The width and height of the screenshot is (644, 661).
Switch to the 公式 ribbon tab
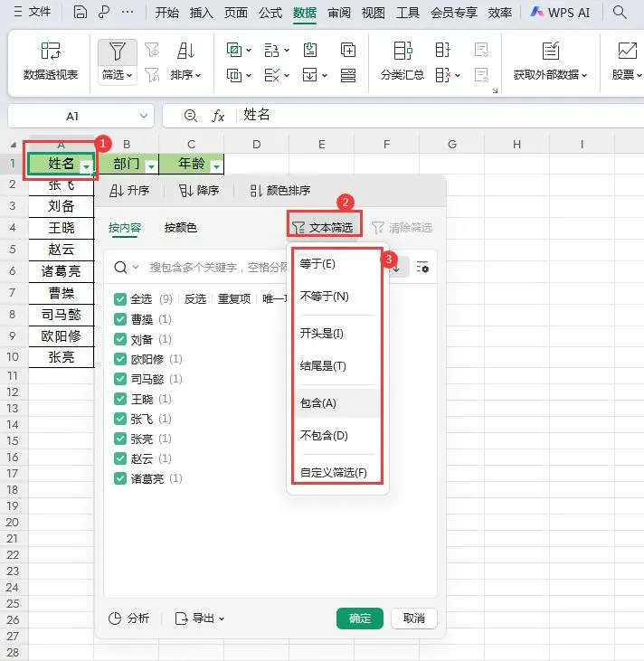pyautogui.click(x=270, y=13)
